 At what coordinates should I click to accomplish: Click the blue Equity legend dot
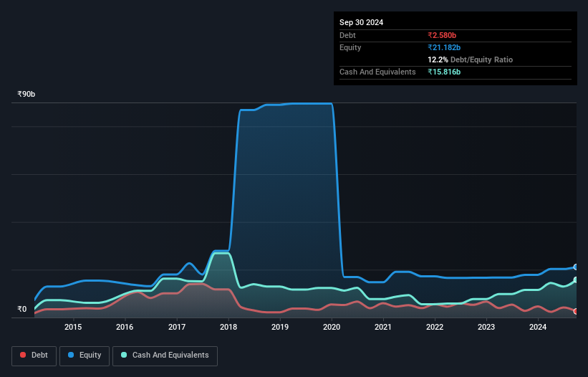pyautogui.click(x=71, y=355)
